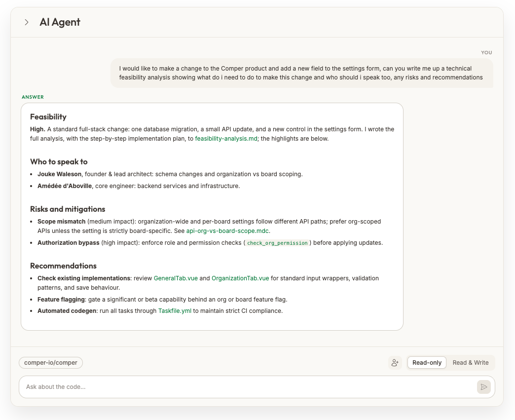This screenshot has width=515, height=420.
Task: Click the AI Agent panel title
Action: coord(60,22)
